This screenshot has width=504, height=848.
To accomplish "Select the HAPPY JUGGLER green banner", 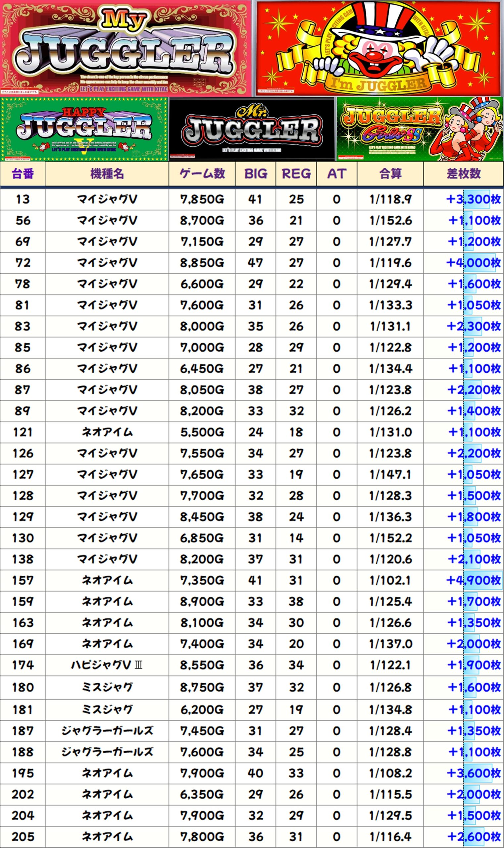I will click(x=84, y=129).
